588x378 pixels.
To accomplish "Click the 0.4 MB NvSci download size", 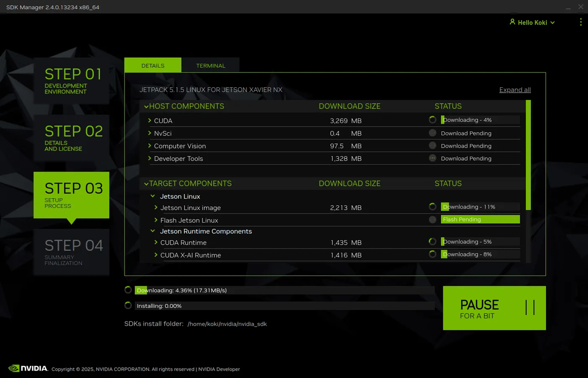I will coord(346,133).
